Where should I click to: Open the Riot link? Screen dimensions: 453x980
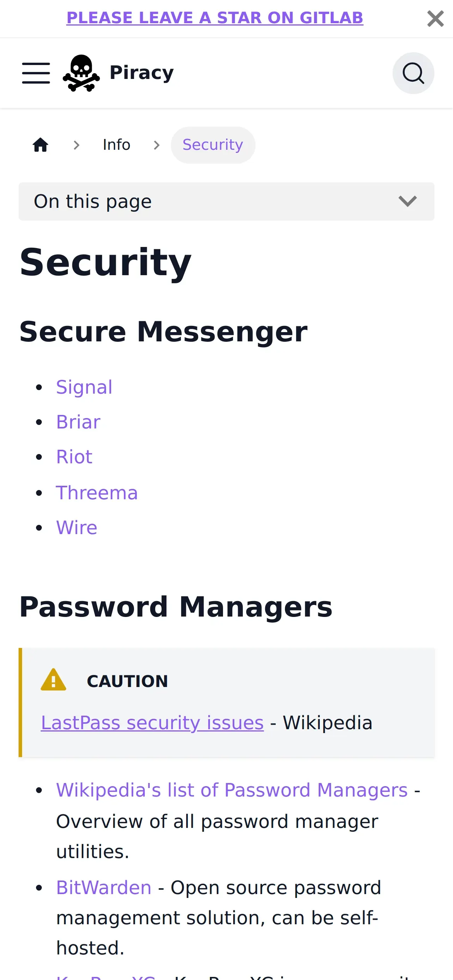point(74,457)
